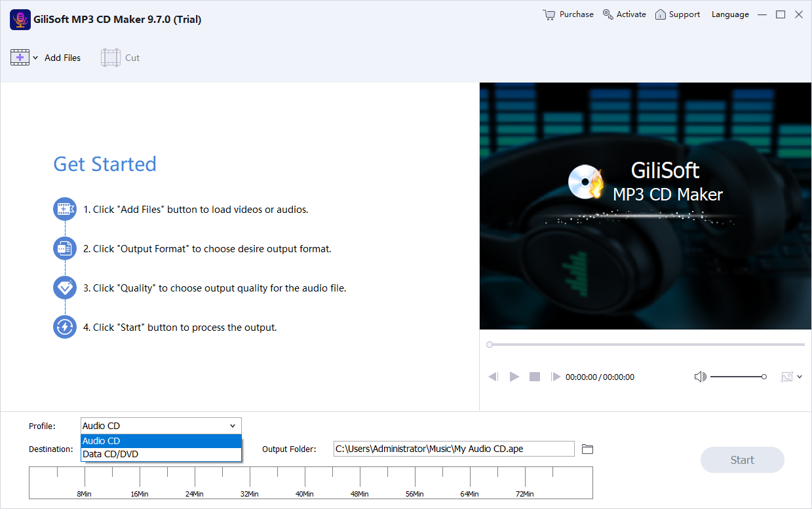Screen dimensions: 812x509
Task: Expand the snapshot dropdown arrow
Action: [800, 377]
